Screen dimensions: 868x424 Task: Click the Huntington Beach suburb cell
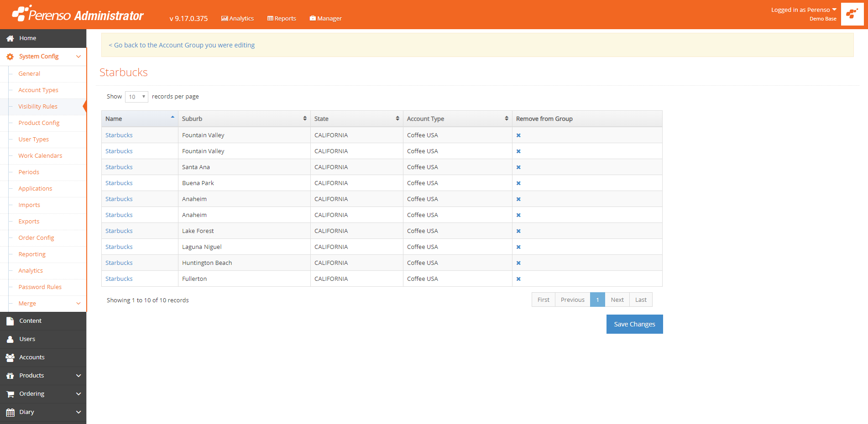click(244, 263)
